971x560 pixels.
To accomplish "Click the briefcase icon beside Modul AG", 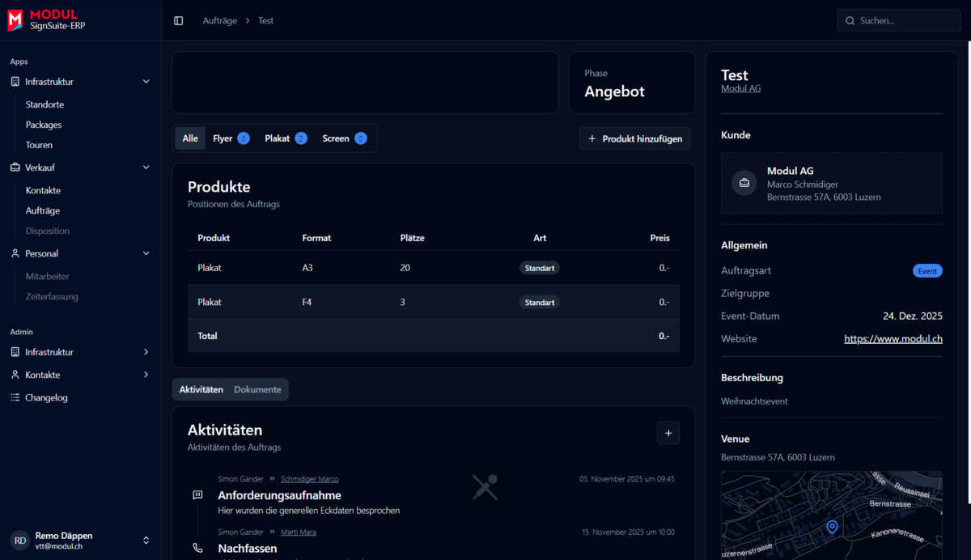I will point(744,183).
